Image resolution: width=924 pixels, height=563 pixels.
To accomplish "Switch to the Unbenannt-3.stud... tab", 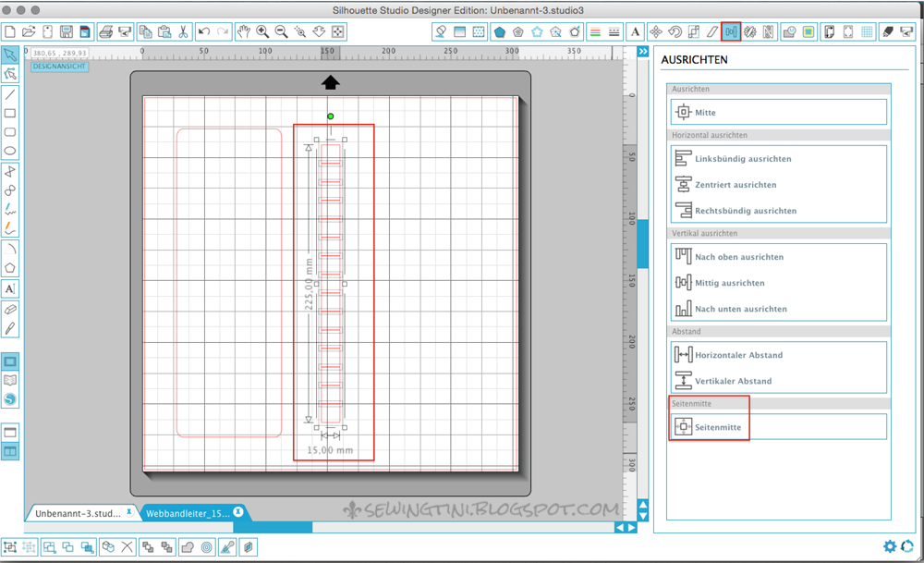I will click(x=78, y=513).
